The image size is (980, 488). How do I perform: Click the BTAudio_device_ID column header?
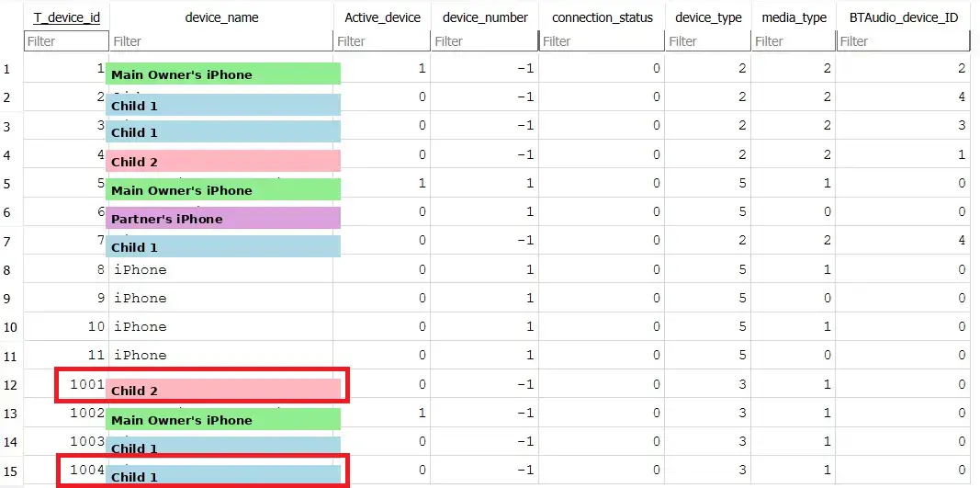pyautogui.click(x=903, y=17)
